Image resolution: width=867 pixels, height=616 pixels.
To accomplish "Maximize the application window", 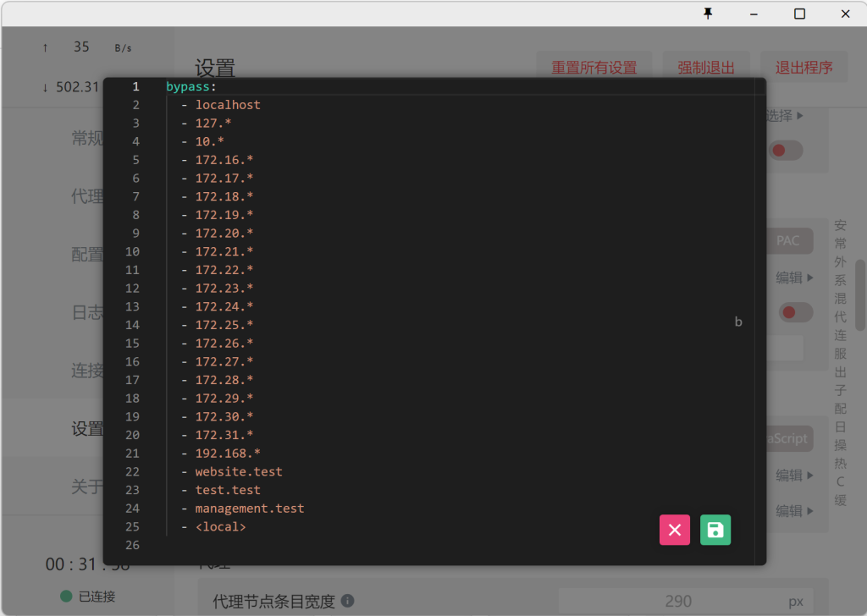I will coord(799,14).
